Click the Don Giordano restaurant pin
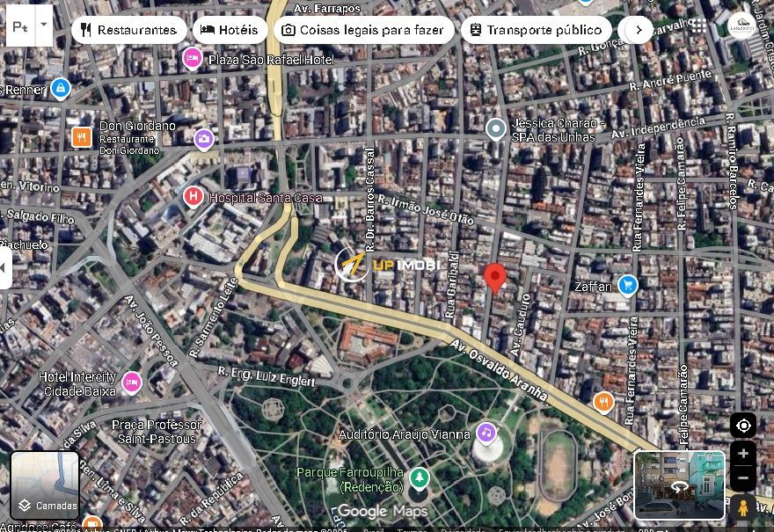The width and height of the screenshot is (774, 532). pyautogui.click(x=82, y=136)
